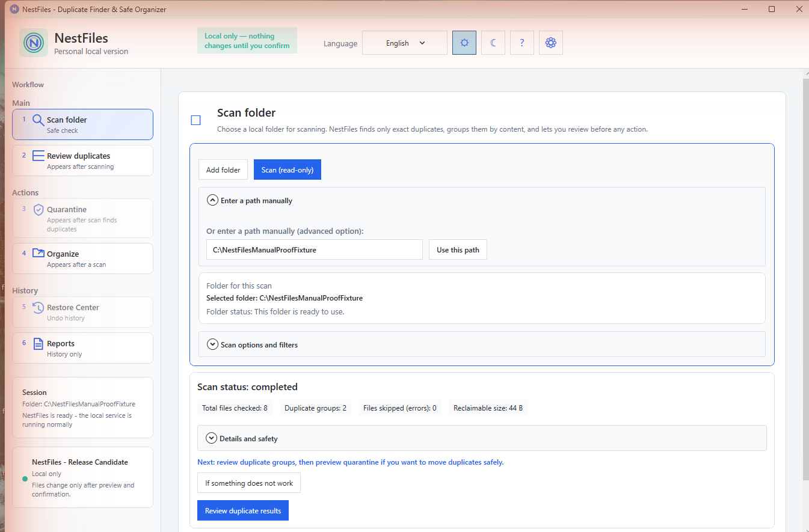This screenshot has width=809, height=532.
Task: Click the Quarantine shield icon
Action: click(x=38, y=210)
